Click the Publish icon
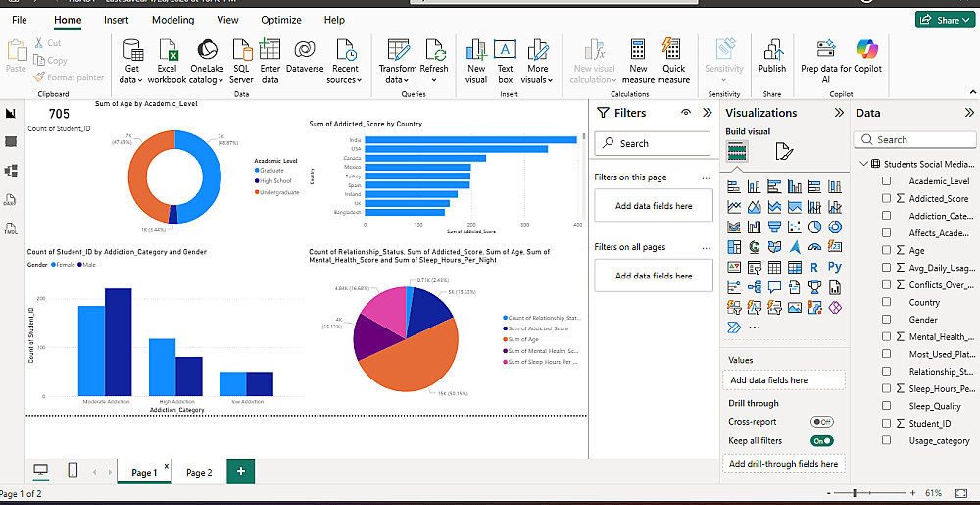The height and width of the screenshot is (505, 980). tap(772, 49)
